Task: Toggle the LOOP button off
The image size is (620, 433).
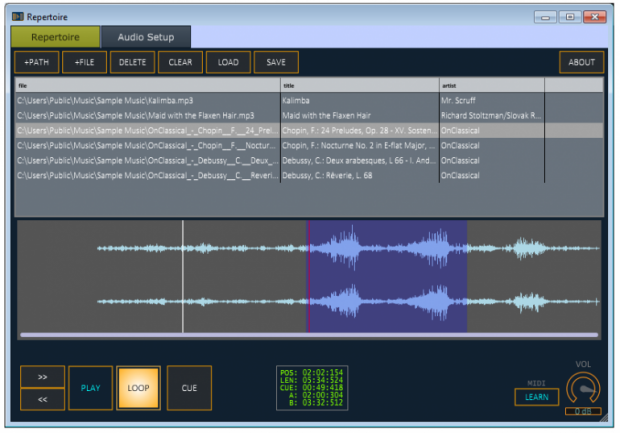Action: 138,388
